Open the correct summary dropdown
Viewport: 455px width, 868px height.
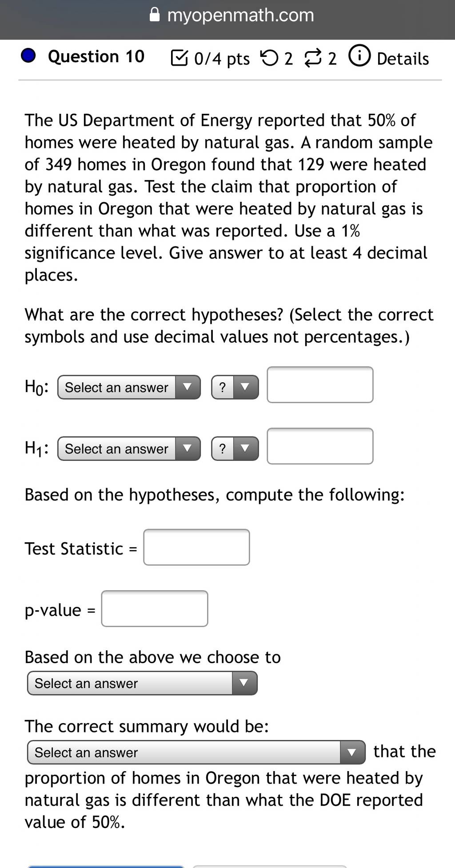[196, 752]
